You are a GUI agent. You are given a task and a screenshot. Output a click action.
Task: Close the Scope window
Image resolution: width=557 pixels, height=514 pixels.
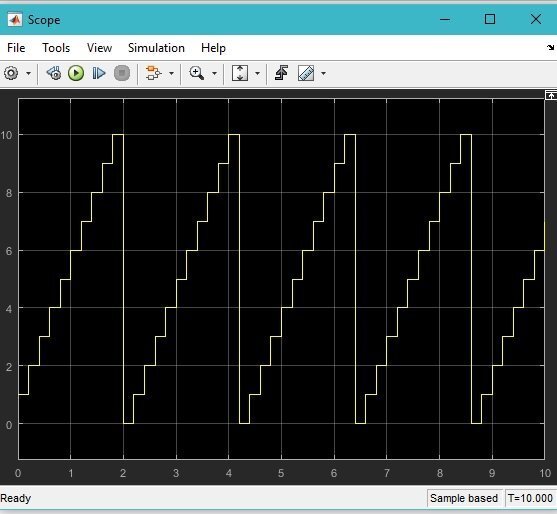(x=536, y=19)
